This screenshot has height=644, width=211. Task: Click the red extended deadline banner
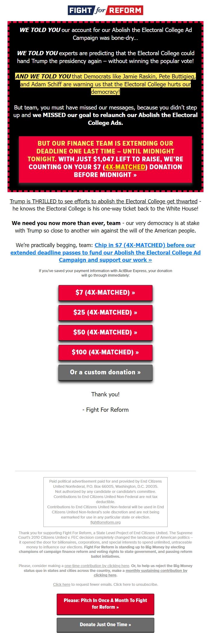click(105, 159)
